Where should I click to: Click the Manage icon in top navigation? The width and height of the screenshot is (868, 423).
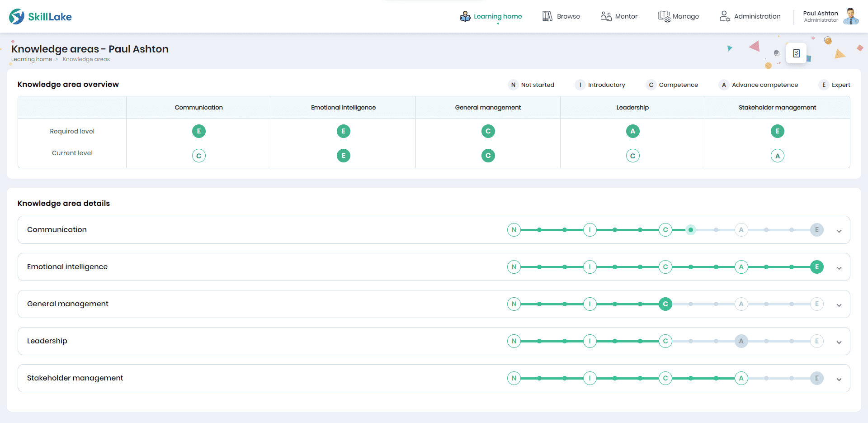[664, 16]
